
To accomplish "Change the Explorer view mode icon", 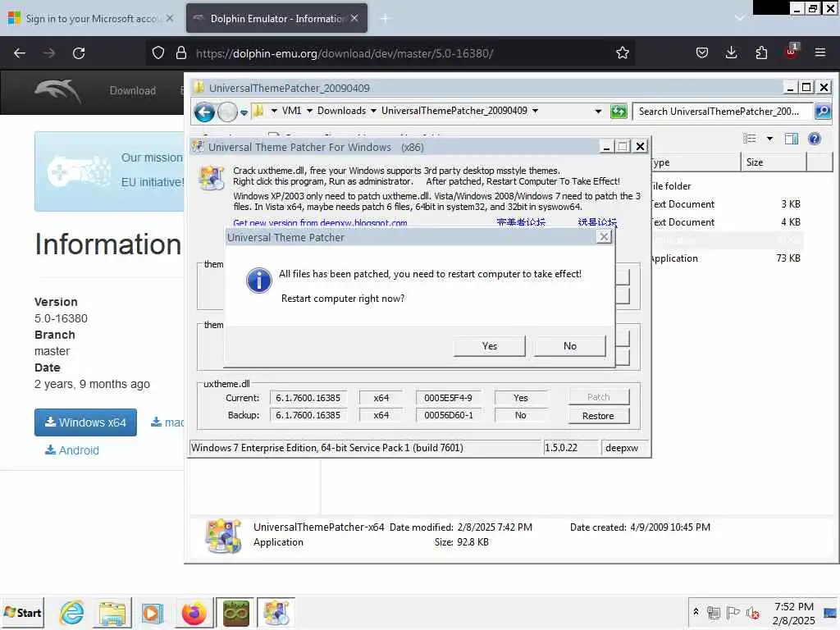I will pyautogui.click(x=750, y=139).
